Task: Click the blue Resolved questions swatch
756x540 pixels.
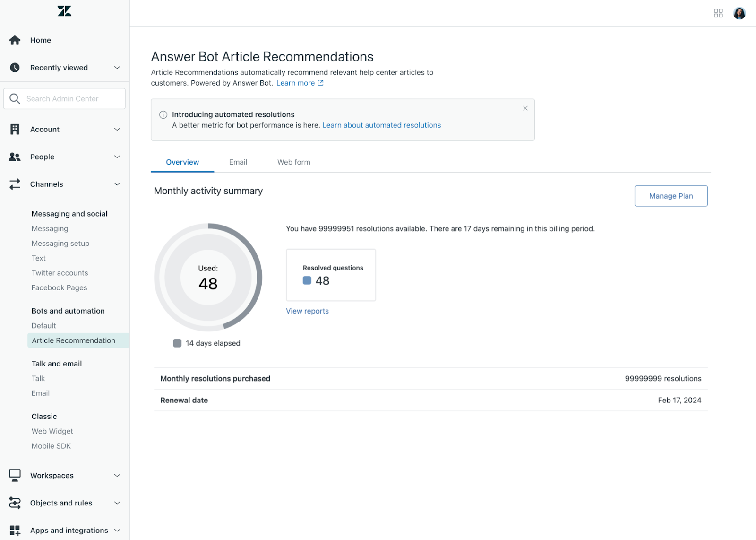Action: [307, 280]
